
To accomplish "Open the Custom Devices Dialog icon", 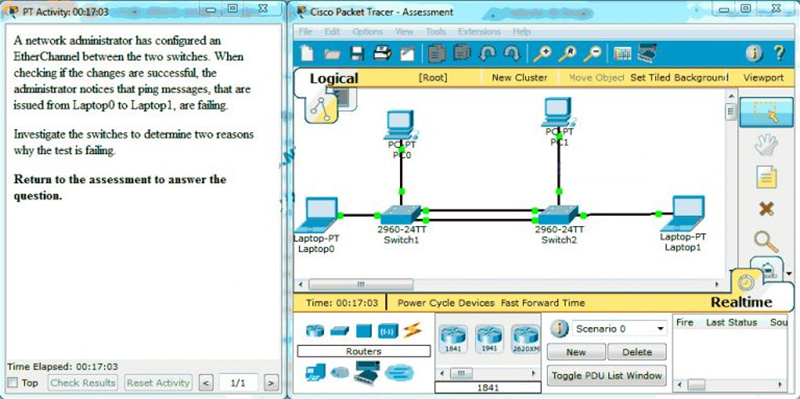I will [x=647, y=53].
